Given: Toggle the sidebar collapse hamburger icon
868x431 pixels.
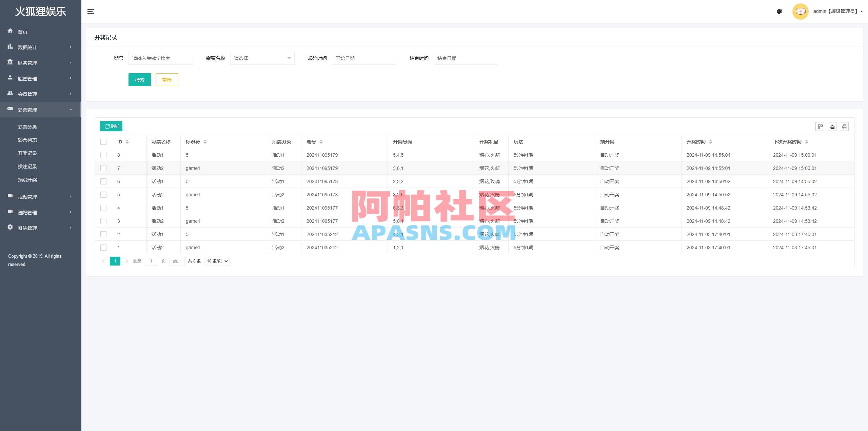Looking at the screenshot, I should coord(91,11).
